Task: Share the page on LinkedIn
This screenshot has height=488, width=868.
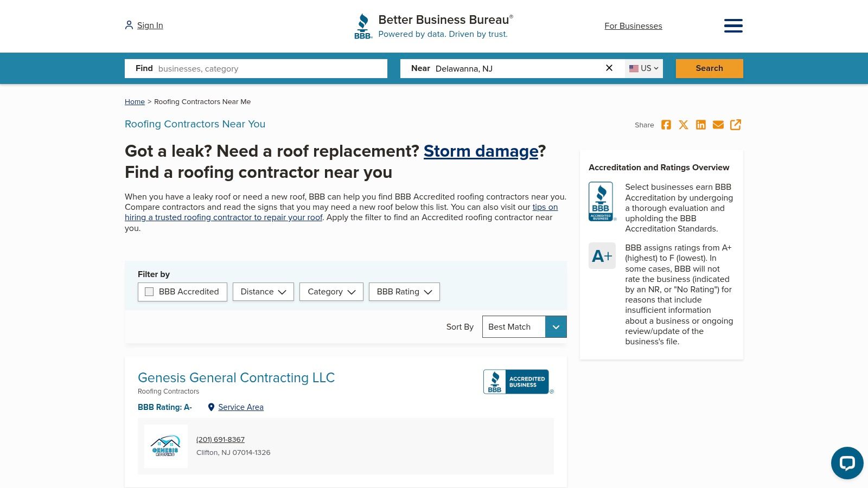Action: coord(701,125)
